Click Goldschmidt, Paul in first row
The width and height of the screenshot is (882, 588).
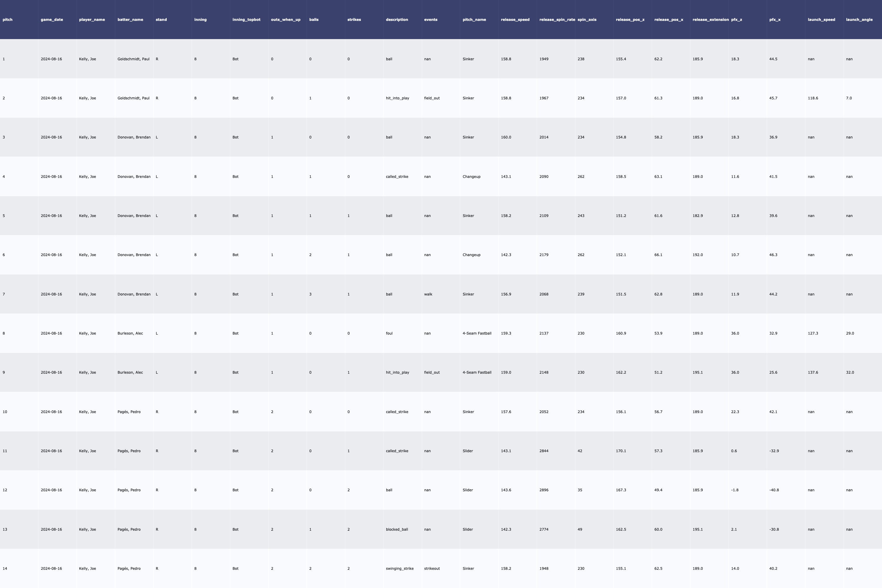pos(133,59)
